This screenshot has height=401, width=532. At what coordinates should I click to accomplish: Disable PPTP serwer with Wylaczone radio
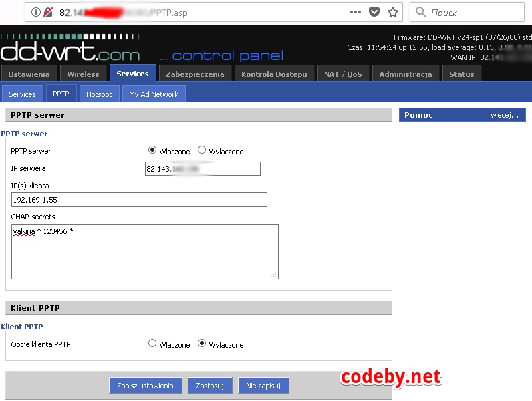point(202,150)
